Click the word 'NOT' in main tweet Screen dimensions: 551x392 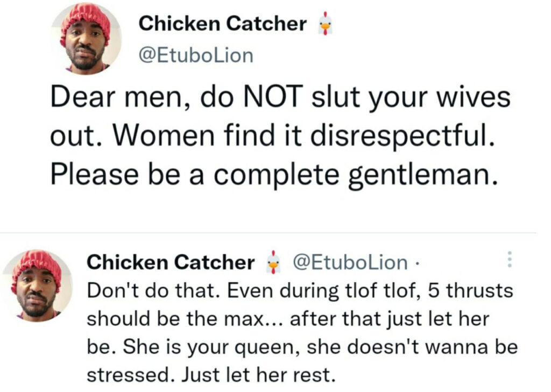(273, 97)
